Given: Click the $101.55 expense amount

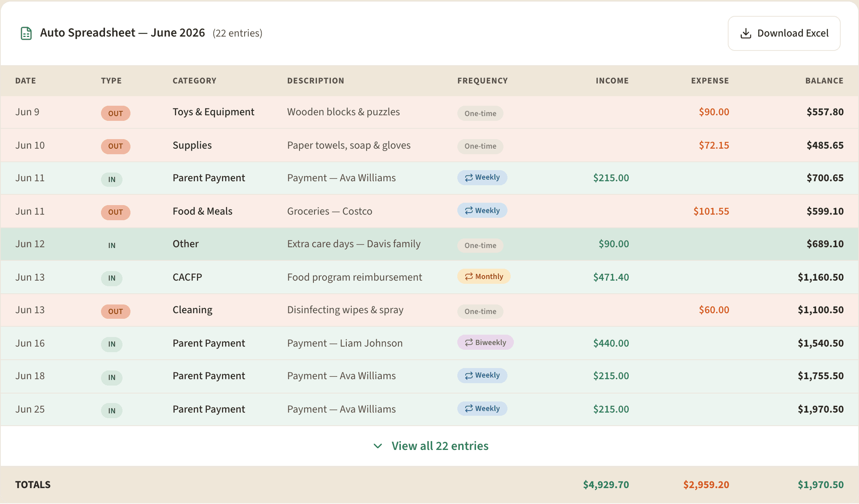Looking at the screenshot, I should click(x=711, y=211).
